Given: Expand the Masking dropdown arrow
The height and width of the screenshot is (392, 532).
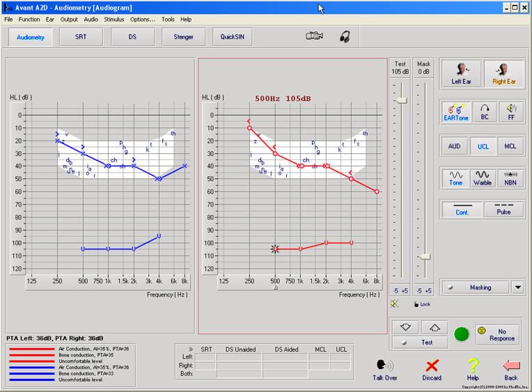Looking at the screenshot, I should tap(518, 287).
